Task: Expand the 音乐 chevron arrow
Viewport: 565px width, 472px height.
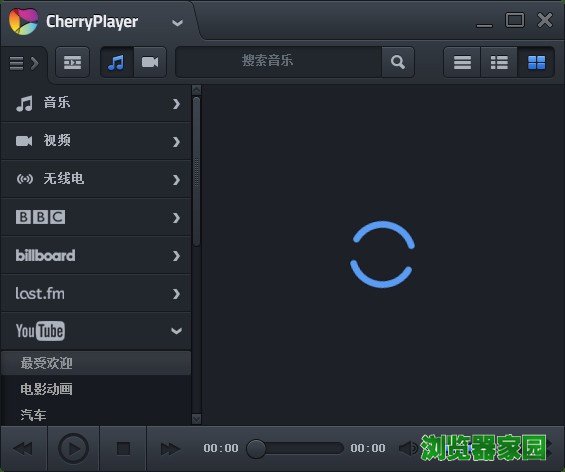Action: [x=176, y=104]
